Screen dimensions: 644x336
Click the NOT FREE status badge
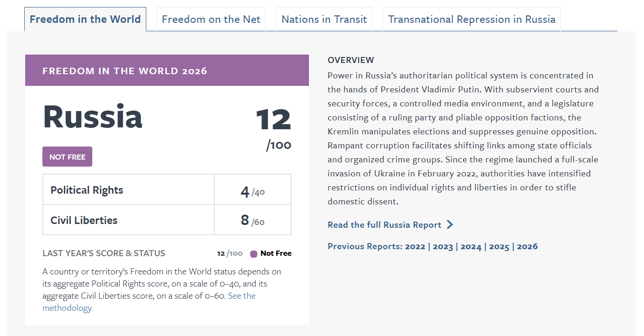click(x=68, y=157)
